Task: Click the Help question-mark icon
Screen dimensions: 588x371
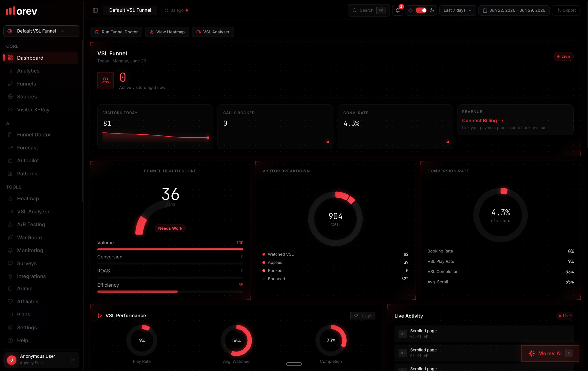Action: 10,340
